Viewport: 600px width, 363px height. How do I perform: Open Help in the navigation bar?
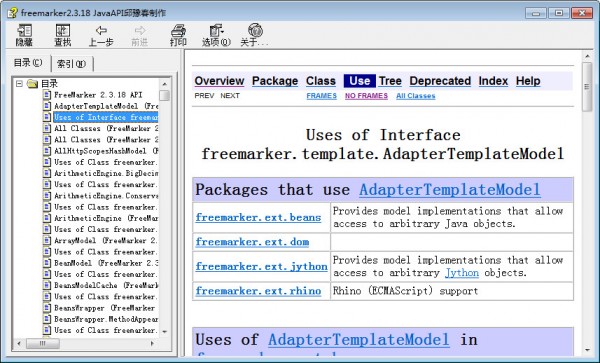[x=528, y=81]
